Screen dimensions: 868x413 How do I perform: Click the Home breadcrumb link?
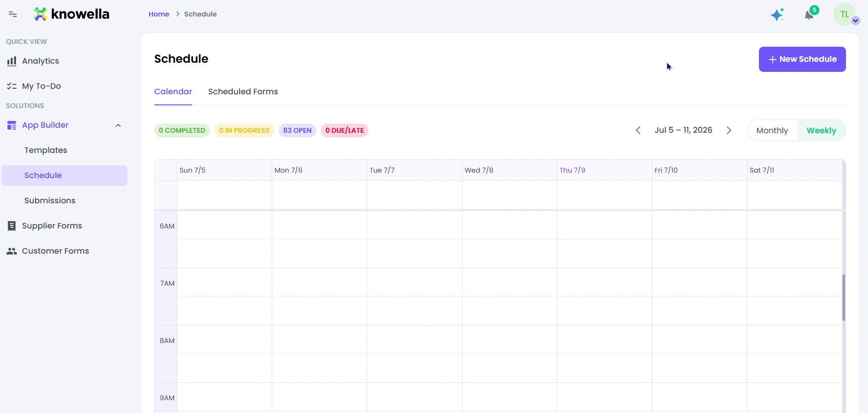[159, 14]
